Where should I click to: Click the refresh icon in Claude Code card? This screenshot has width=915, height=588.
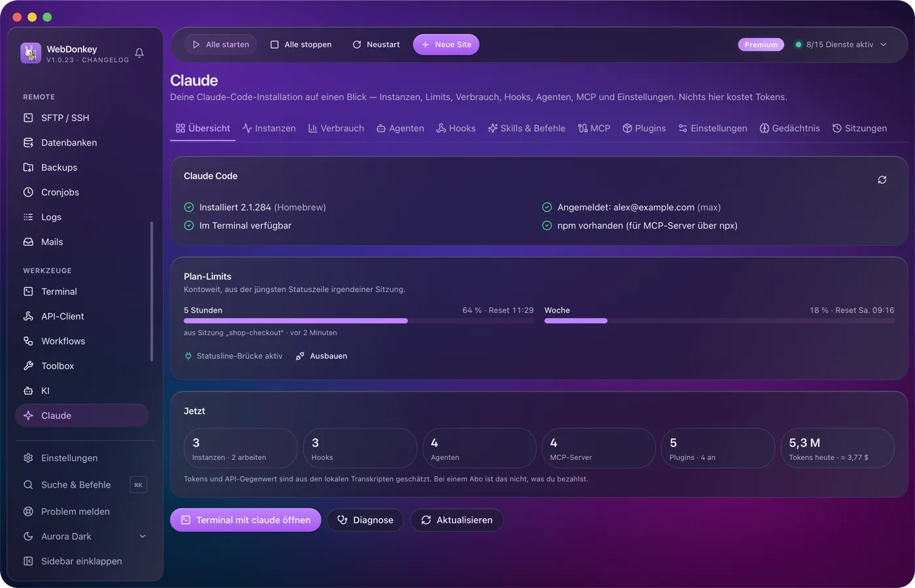coord(882,180)
